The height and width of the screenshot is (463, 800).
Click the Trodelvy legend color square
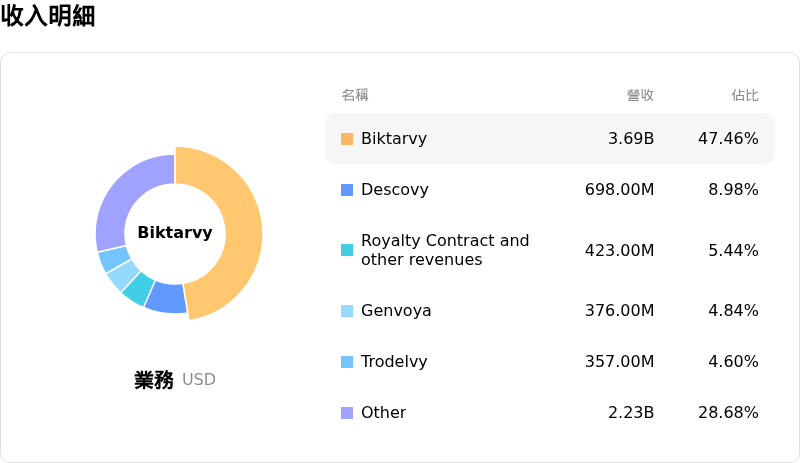pyautogui.click(x=347, y=362)
